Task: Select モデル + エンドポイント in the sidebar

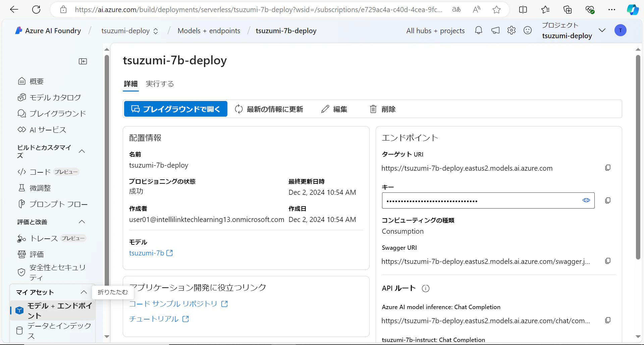Action: 53,310
